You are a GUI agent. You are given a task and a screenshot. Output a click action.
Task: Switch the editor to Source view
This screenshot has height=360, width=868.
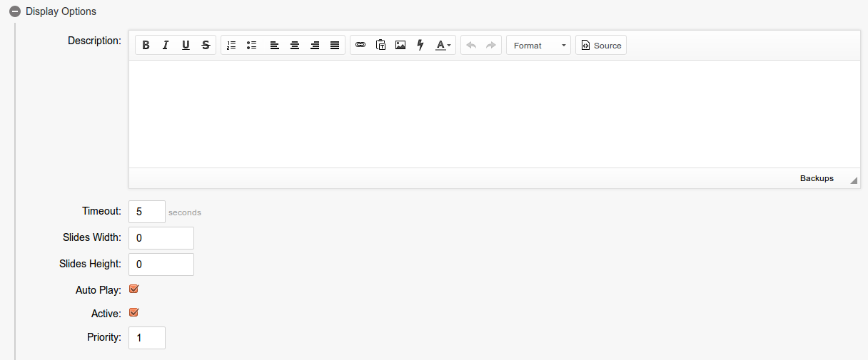(x=601, y=46)
